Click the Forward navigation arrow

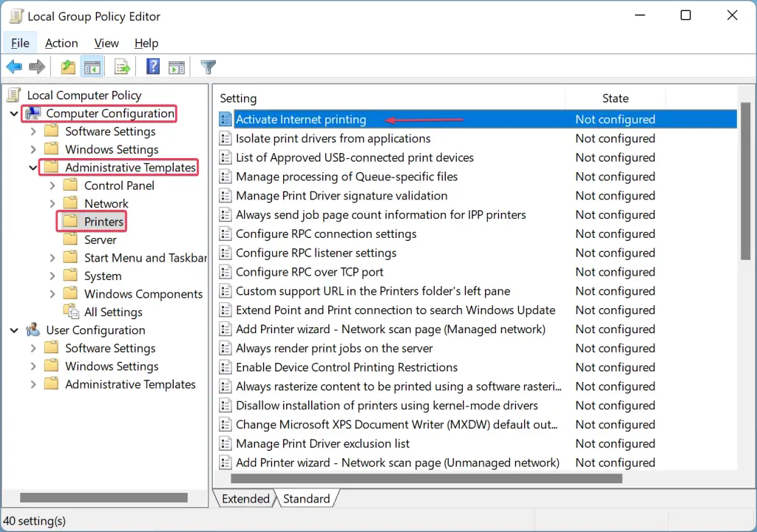[x=35, y=66]
